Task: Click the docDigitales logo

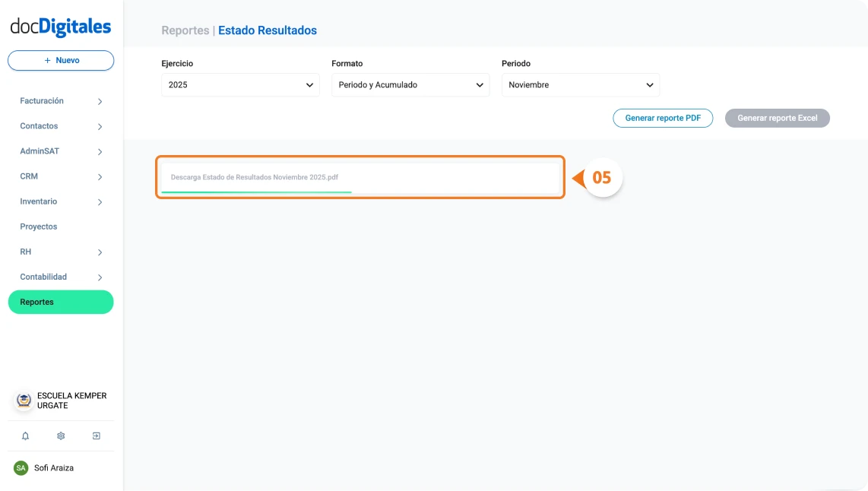Action: tap(61, 27)
